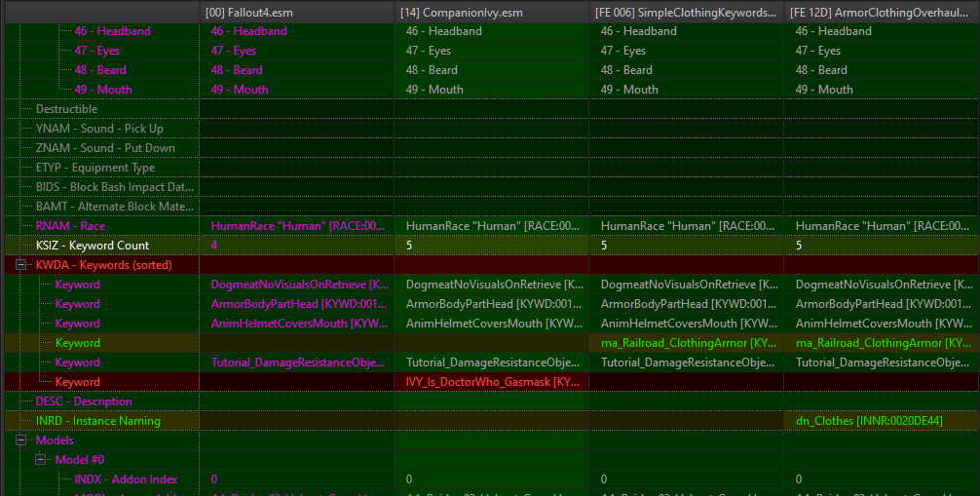
Task: Click CompanionIvy.esm 47 - Eyes cell
Action: point(492,50)
